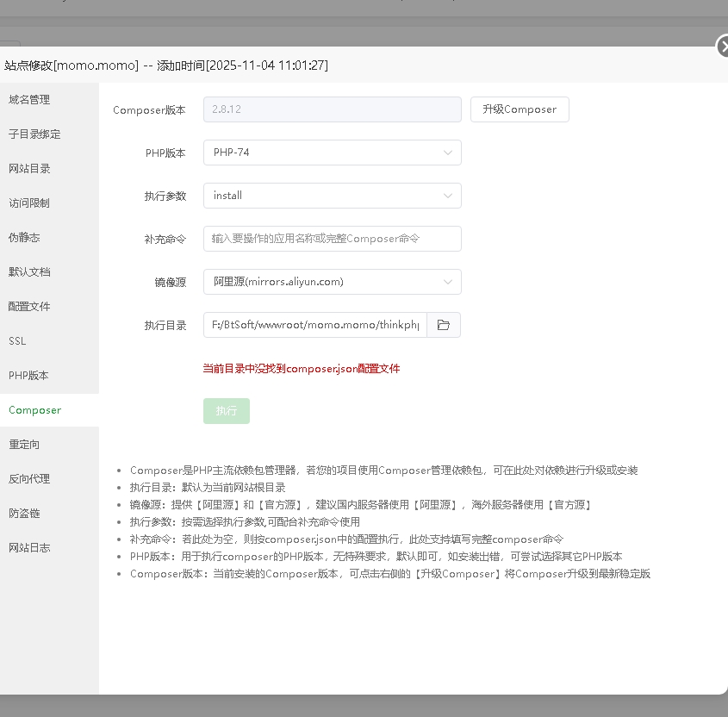This screenshot has width=728, height=717.
Task: Switch to the 访问限制 tab
Action: (29, 203)
